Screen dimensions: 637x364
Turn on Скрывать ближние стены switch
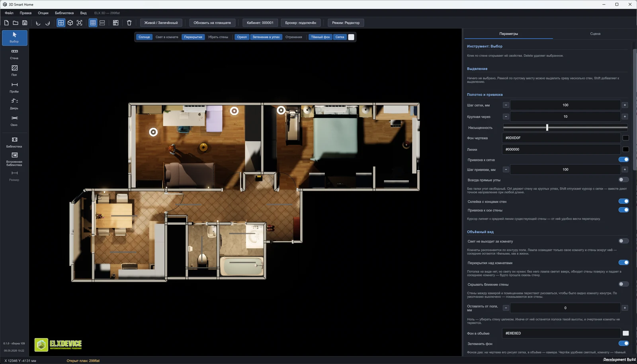[x=623, y=284]
